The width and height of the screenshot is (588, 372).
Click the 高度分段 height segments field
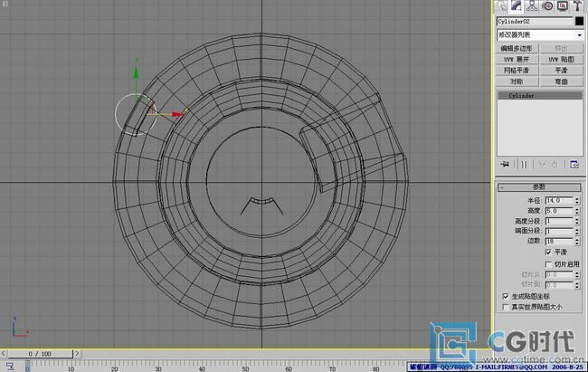tap(559, 221)
